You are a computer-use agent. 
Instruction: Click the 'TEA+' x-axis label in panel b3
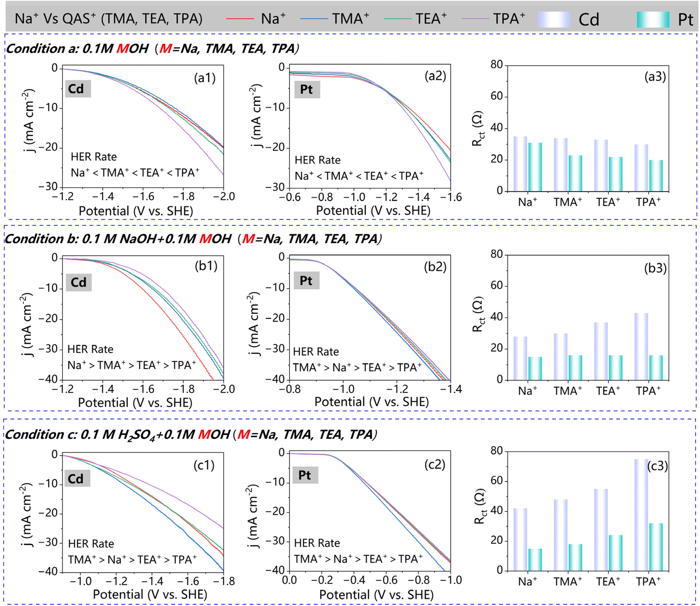click(608, 391)
